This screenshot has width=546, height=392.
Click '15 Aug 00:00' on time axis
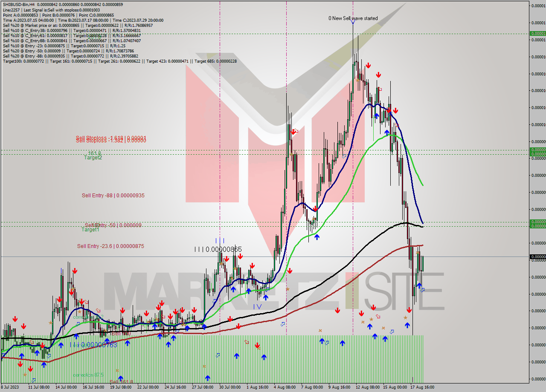[x=395, y=387]
